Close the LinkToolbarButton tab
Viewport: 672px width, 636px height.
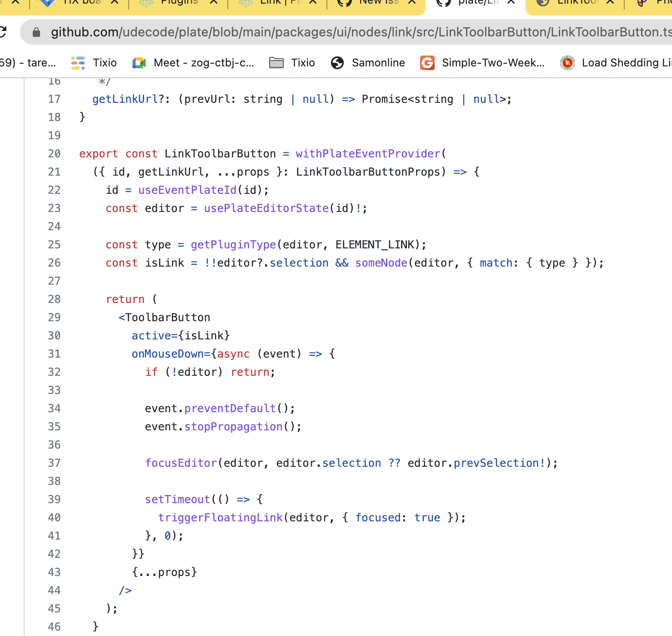coord(610,2)
